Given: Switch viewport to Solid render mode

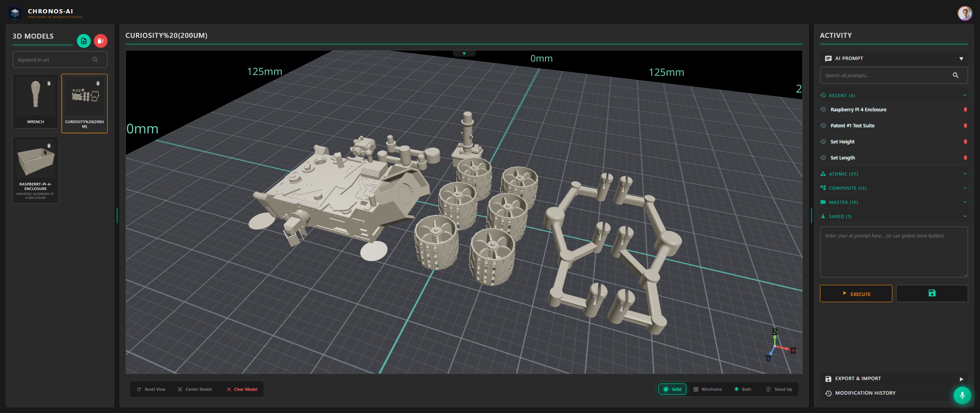Looking at the screenshot, I should tap(672, 389).
